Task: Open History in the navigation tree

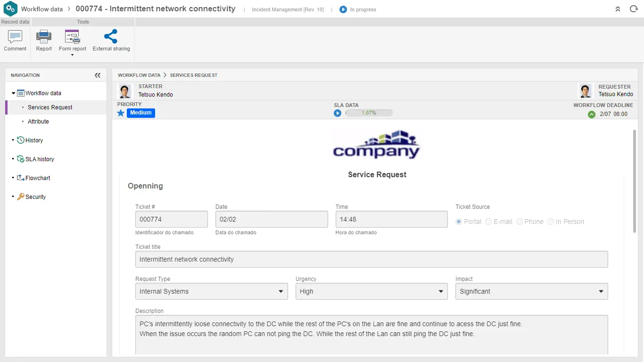Action: [34, 140]
